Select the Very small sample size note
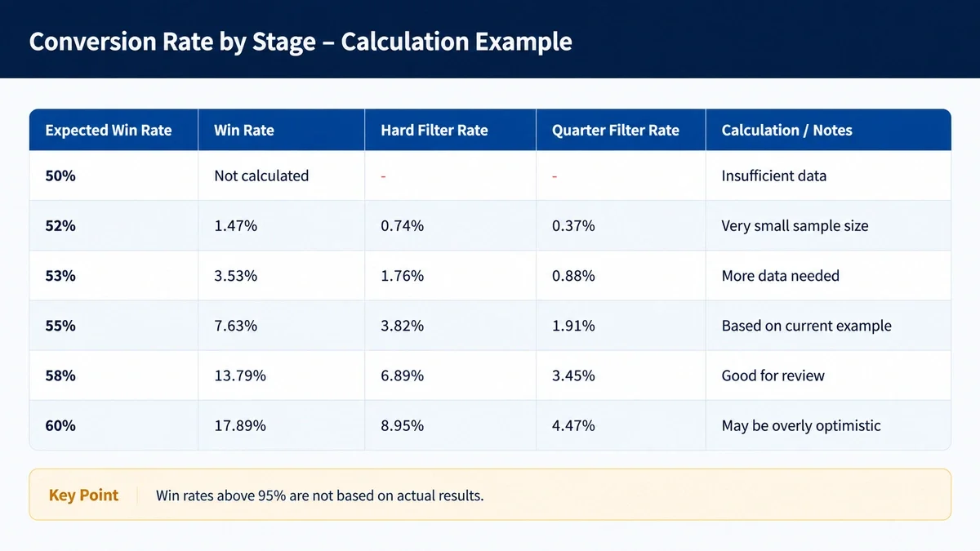The height and width of the screenshot is (551, 980). 795,225
